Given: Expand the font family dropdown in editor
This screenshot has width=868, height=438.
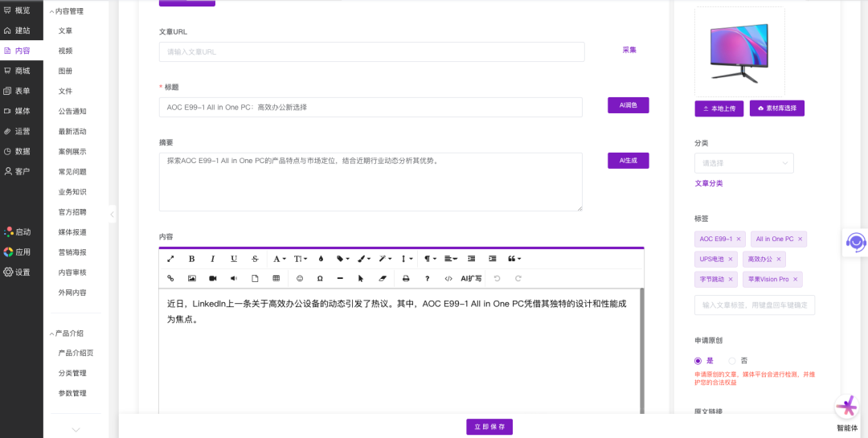Looking at the screenshot, I should 279,259.
